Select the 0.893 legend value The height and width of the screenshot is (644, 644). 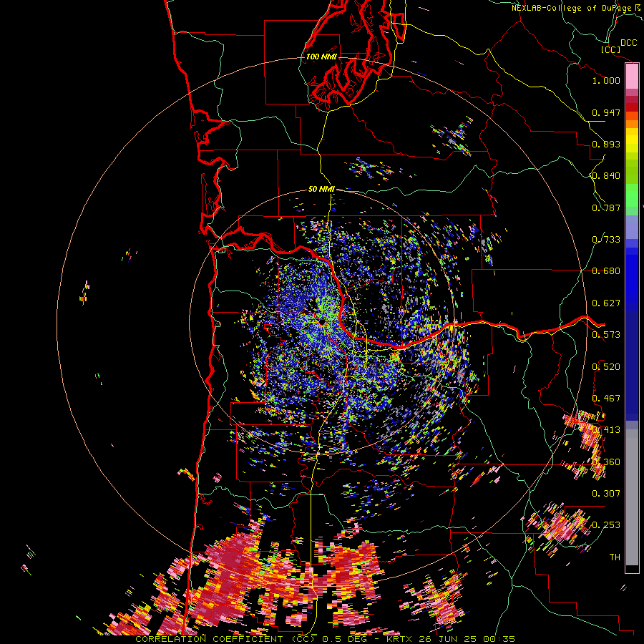606,144
